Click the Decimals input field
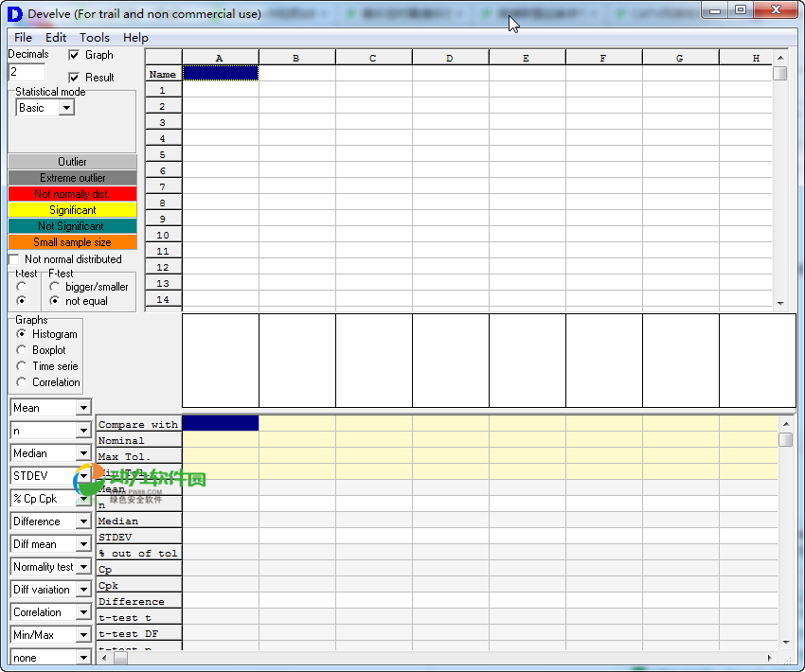 27,72
